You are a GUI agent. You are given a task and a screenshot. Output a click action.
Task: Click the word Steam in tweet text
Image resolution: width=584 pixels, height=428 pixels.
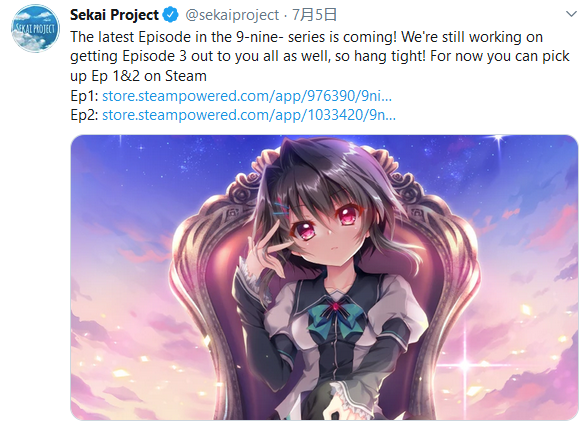coord(186,76)
